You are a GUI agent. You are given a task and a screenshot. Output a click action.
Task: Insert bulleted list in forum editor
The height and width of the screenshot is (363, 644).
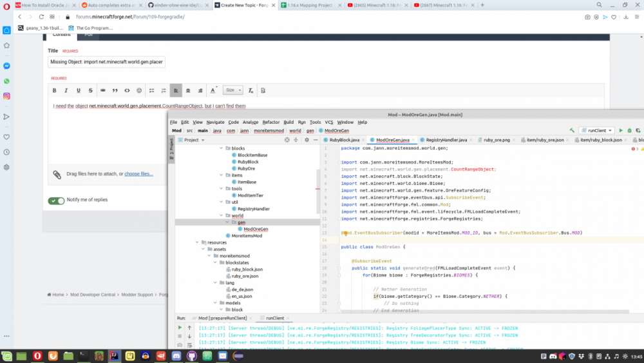tap(151, 90)
